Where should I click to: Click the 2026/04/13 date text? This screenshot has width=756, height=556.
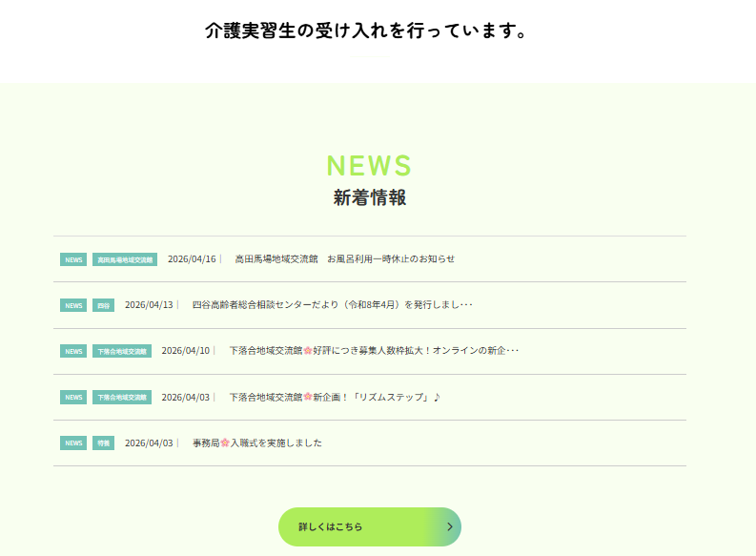coord(149,305)
